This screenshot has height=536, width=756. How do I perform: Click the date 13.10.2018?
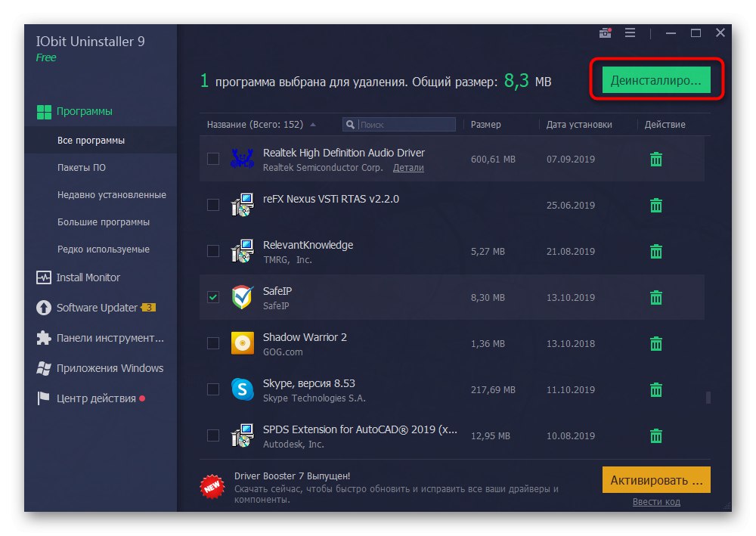coord(570,344)
